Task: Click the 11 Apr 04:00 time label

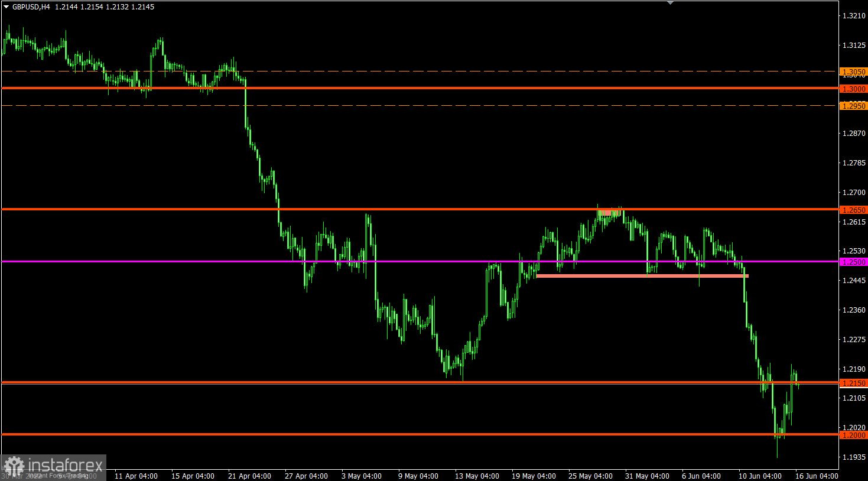Action: click(x=136, y=476)
